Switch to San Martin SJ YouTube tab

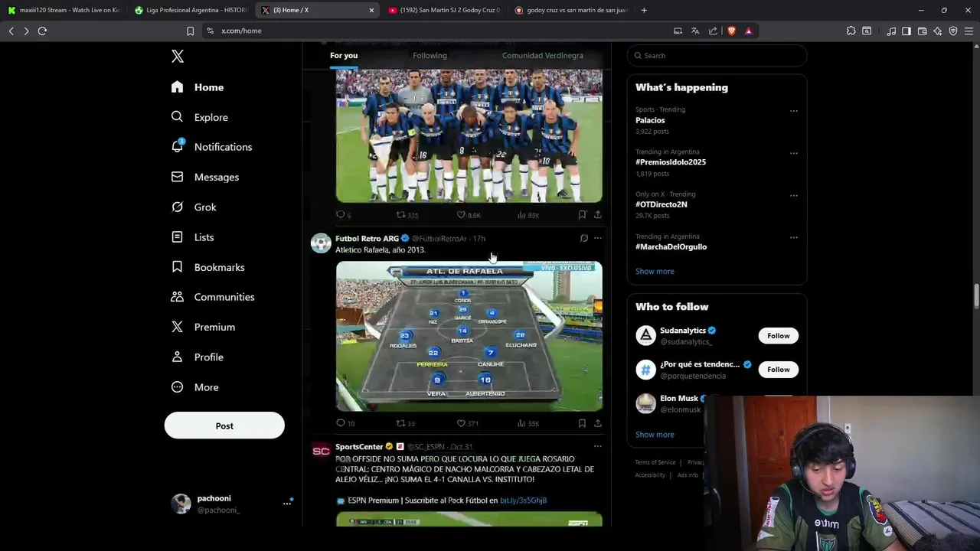pyautogui.click(x=444, y=10)
